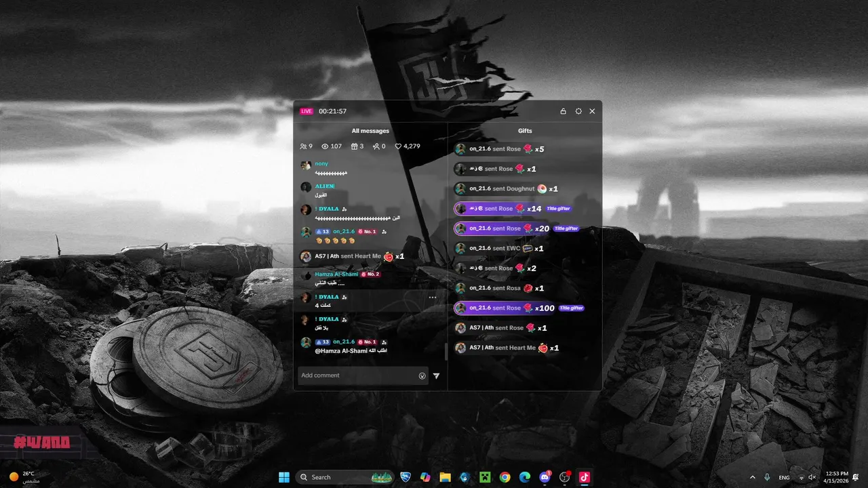Image resolution: width=868 pixels, height=488 pixels.
Task: Open Minecraft from the taskbar
Action: (x=485, y=477)
